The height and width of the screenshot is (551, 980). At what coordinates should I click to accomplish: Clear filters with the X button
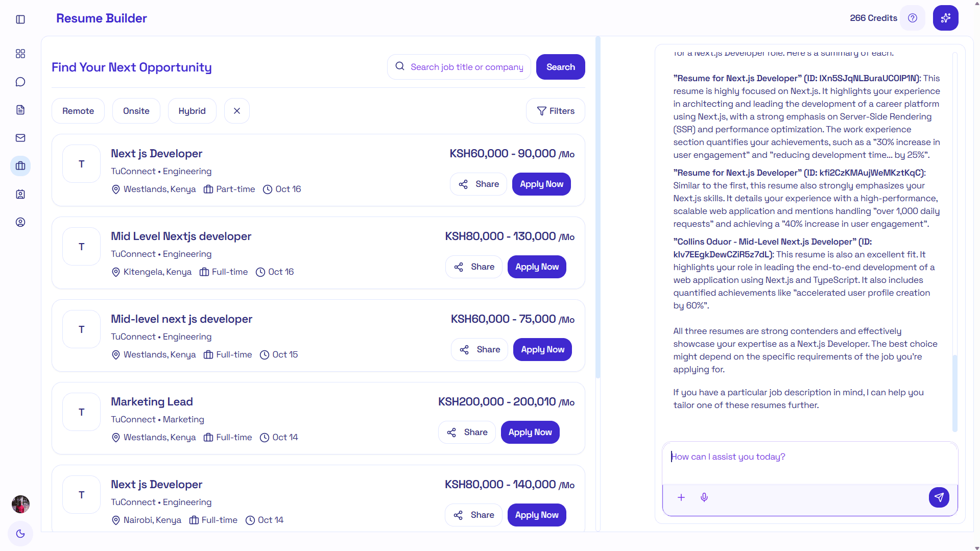[236, 110]
